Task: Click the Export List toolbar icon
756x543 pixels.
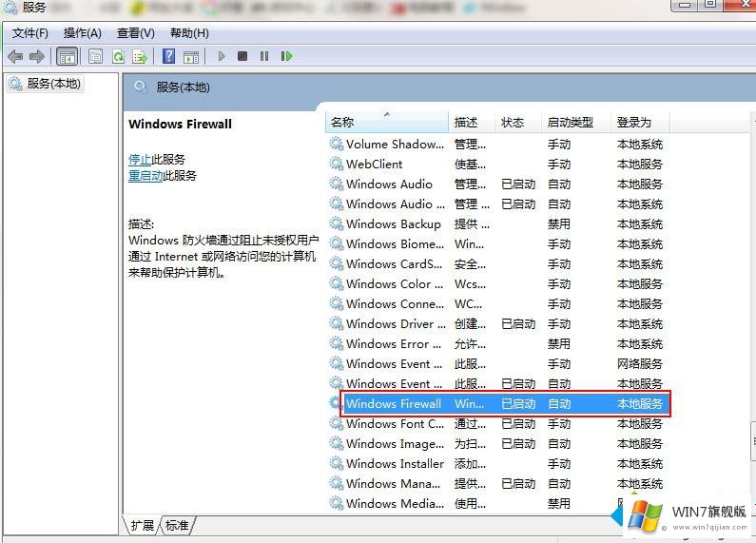Action: tap(140, 57)
